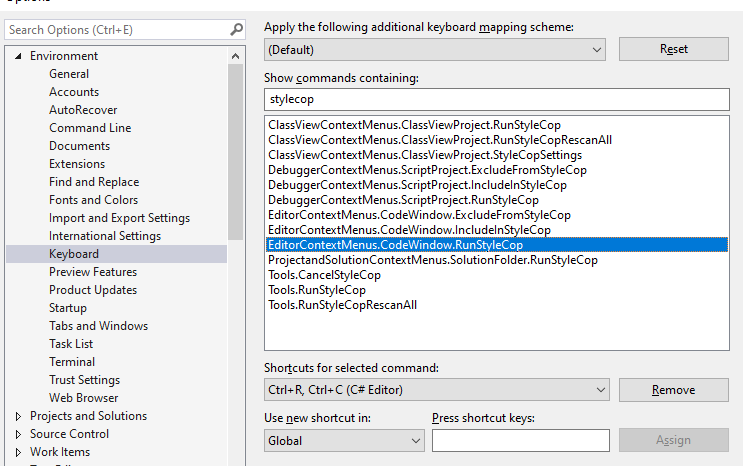Click the Reset button
Image resolution: width=743 pixels, height=466 pixels.
point(673,49)
